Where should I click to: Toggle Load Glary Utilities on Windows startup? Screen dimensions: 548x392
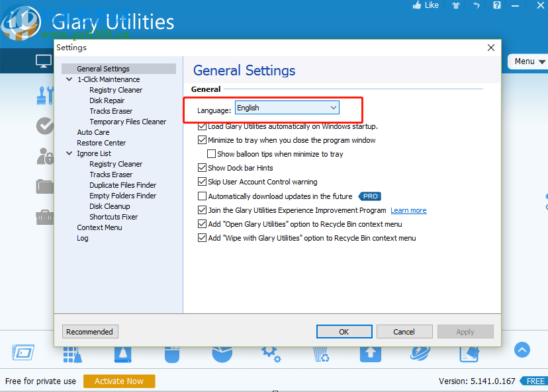(202, 126)
